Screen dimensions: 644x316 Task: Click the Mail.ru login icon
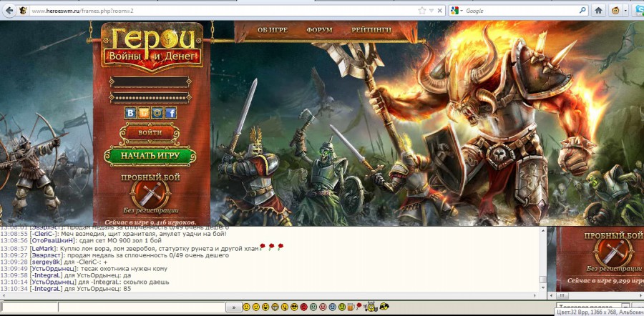click(x=157, y=113)
